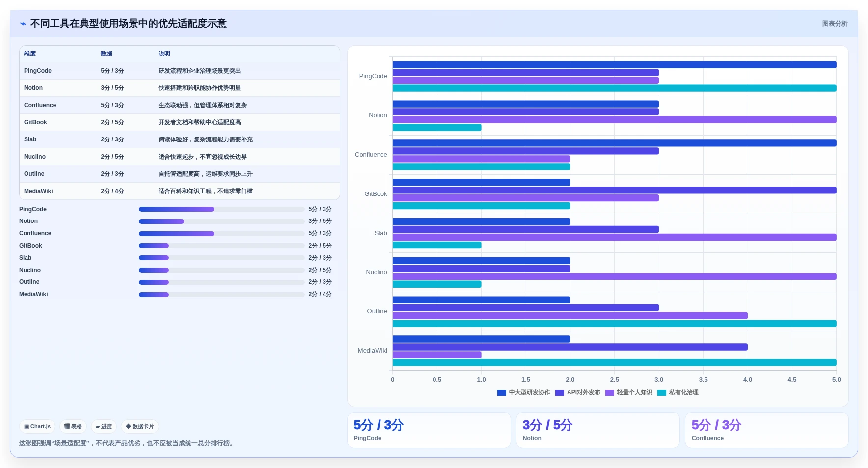This screenshot has width=868, height=468.
Task: Click MediaWiki's 私有化治理 chart bar
Action: point(614,363)
